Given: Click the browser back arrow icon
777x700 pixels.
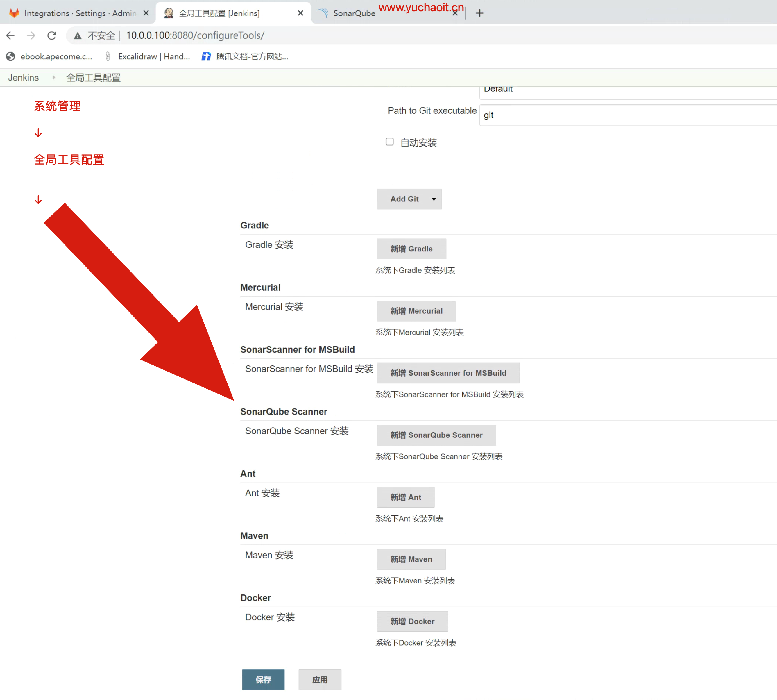Looking at the screenshot, I should (x=10, y=35).
